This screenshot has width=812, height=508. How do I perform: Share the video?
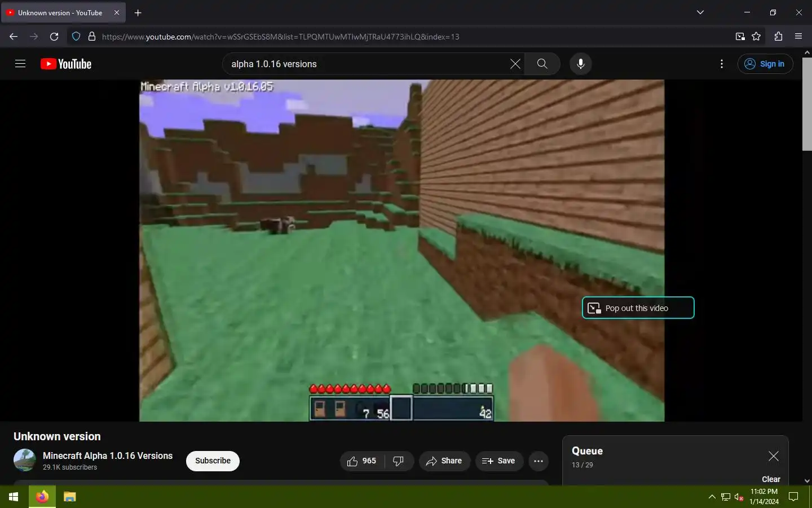[x=444, y=461]
